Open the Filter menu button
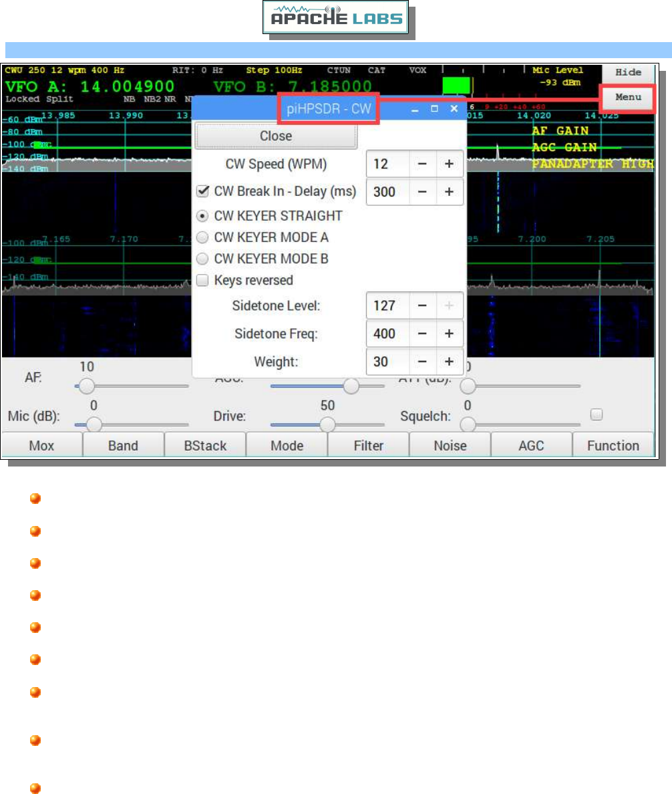The height and width of the screenshot is (794, 672). [368, 446]
